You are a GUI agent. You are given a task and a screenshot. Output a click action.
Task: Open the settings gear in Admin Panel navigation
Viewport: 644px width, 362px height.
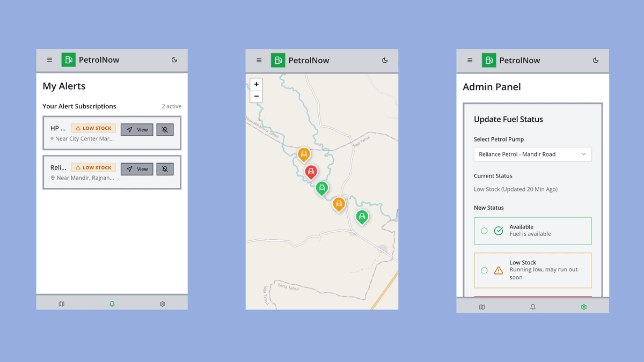[x=584, y=306]
